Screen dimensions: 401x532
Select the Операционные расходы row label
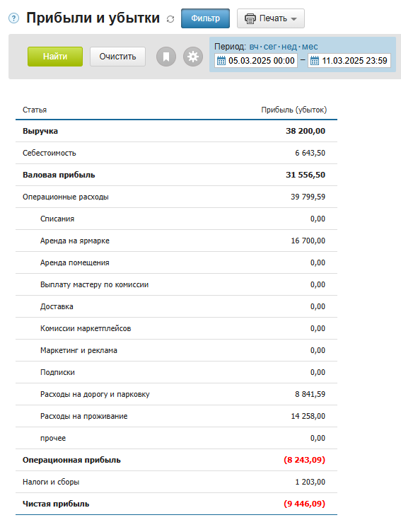pos(66,197)
